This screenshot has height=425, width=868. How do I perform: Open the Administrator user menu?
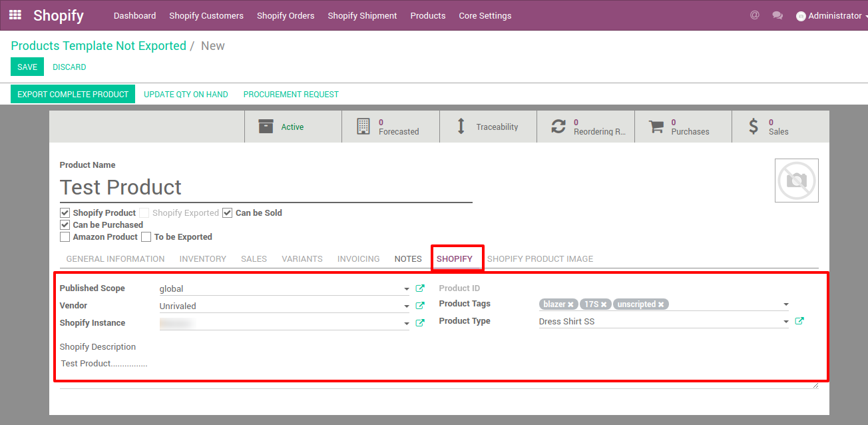(x=832, y=15)
